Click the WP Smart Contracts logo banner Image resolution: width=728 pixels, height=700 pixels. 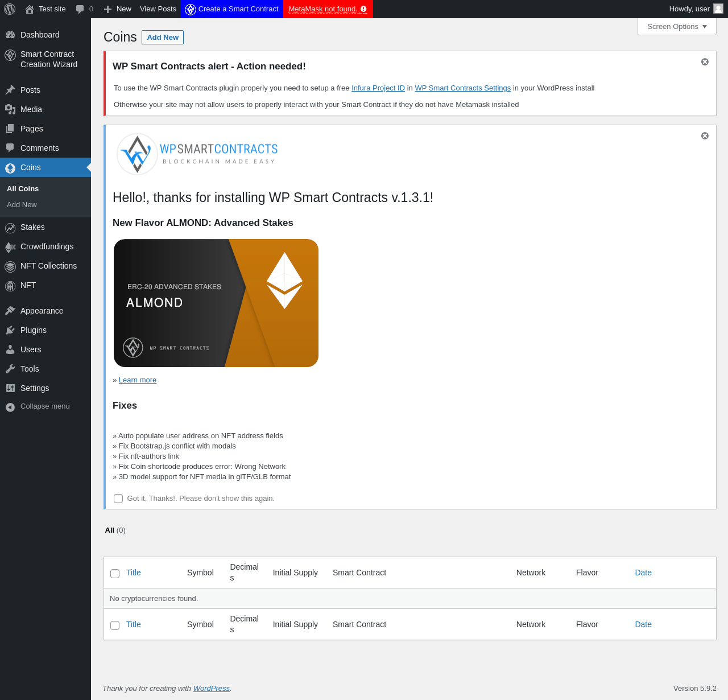[x=197, y=154]
